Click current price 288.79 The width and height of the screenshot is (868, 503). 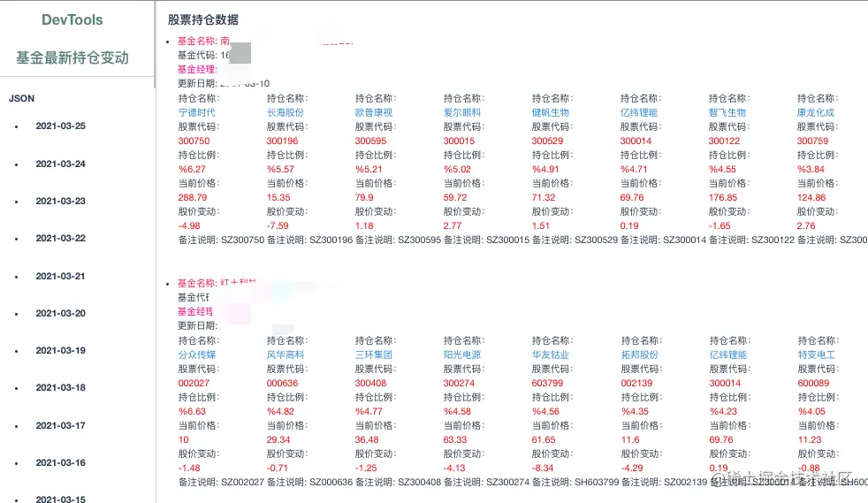point(193,197)
